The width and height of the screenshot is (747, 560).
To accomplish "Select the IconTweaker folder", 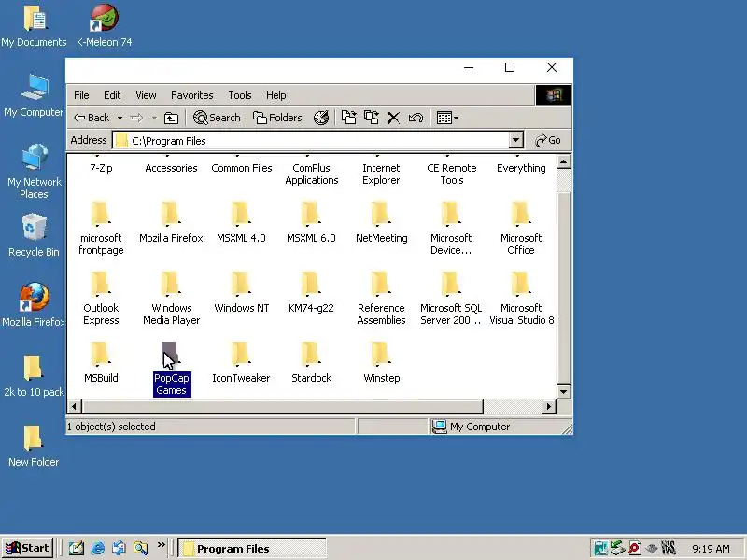I will click(x=241, y=363).
